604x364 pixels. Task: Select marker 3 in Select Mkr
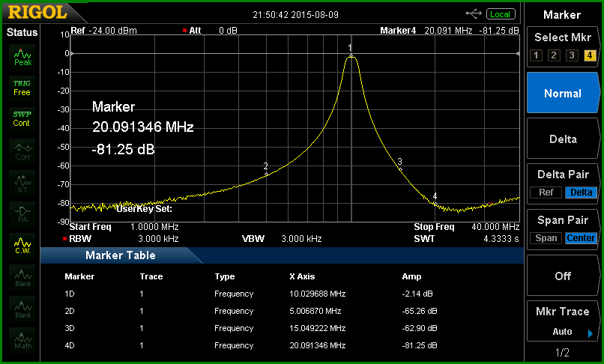point(572,55)
